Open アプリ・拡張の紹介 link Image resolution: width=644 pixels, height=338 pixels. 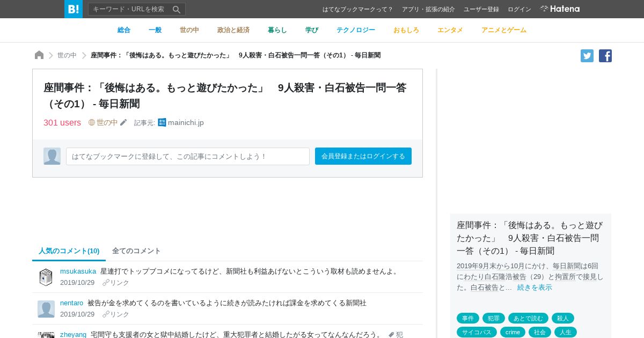coord(428,9)
